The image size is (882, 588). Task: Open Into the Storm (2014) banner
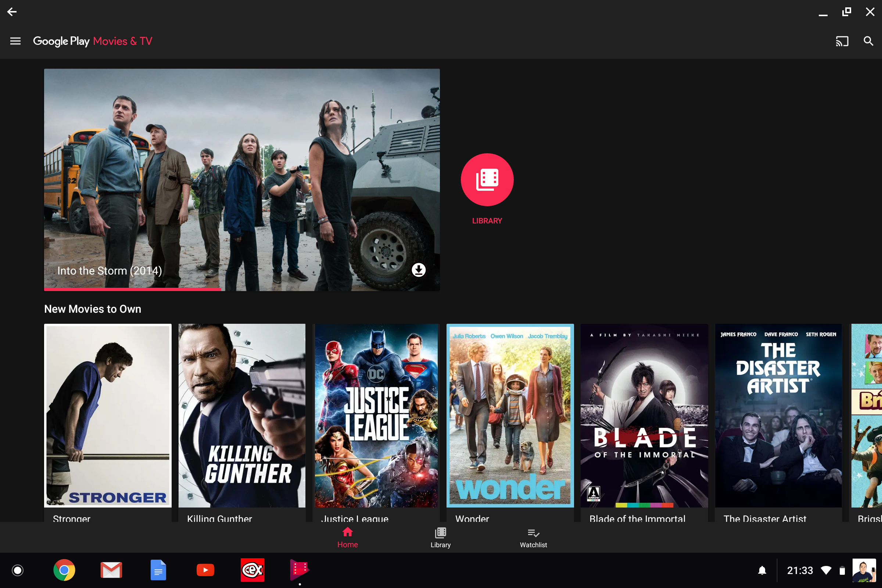click(x=242, y=179)
